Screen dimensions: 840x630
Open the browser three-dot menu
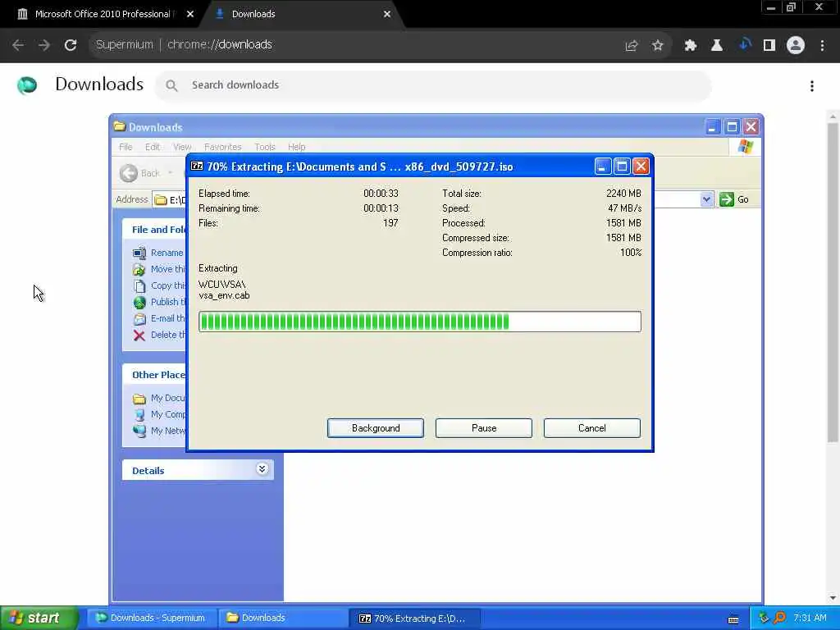[x=822, y=46]
